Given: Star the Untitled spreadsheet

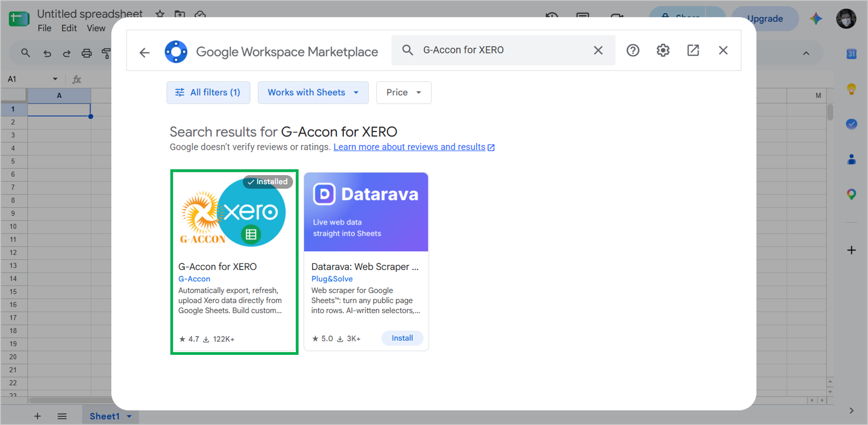Looking at the screenshot, I should coord(160,14).
